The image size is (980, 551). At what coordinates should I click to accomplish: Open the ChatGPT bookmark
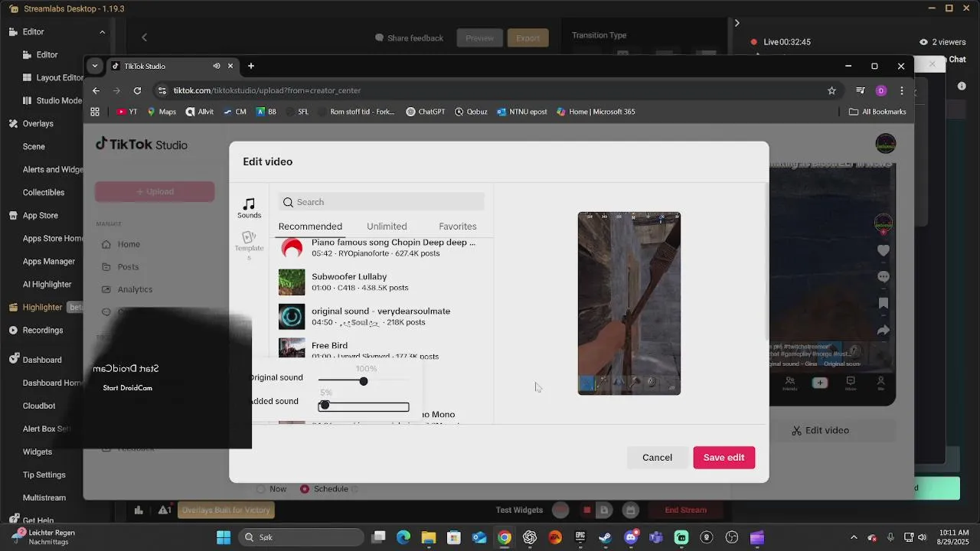425,112
